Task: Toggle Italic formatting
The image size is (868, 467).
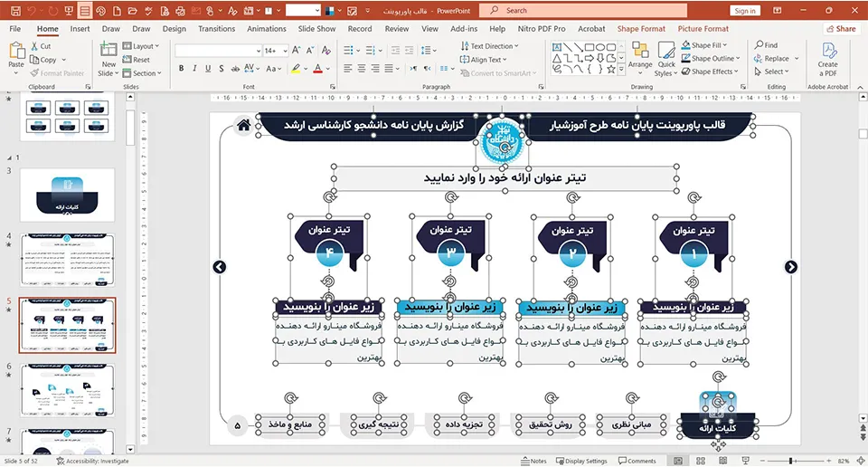Action: [x=194, y=68]
